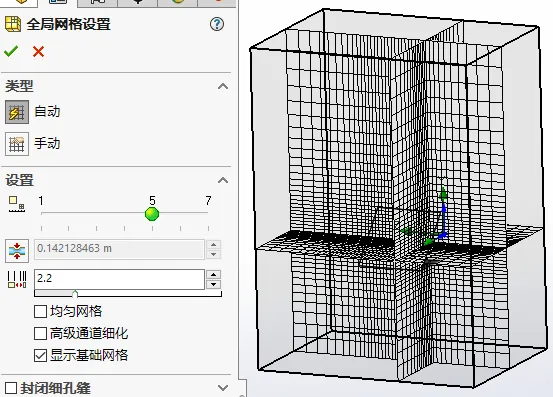Increase the 2.2 value with up arrow
553x397 pixels.
[213, 274]
